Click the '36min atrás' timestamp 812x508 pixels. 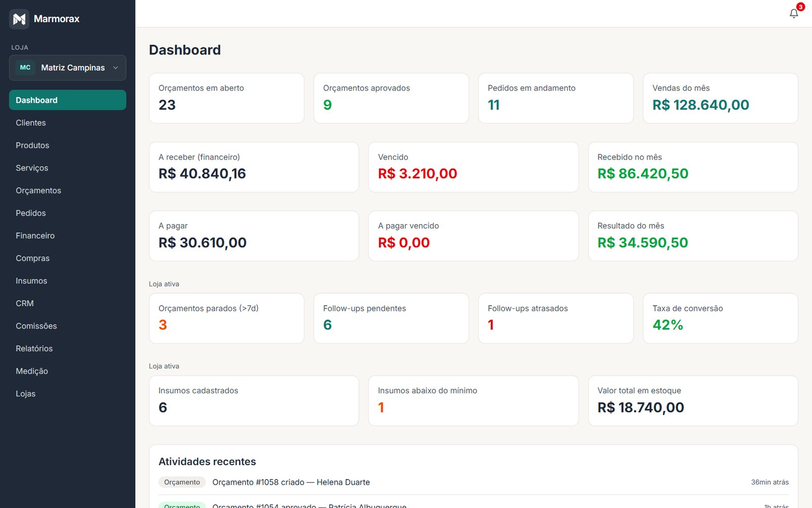pyautogui.click(x=770, y=482)
